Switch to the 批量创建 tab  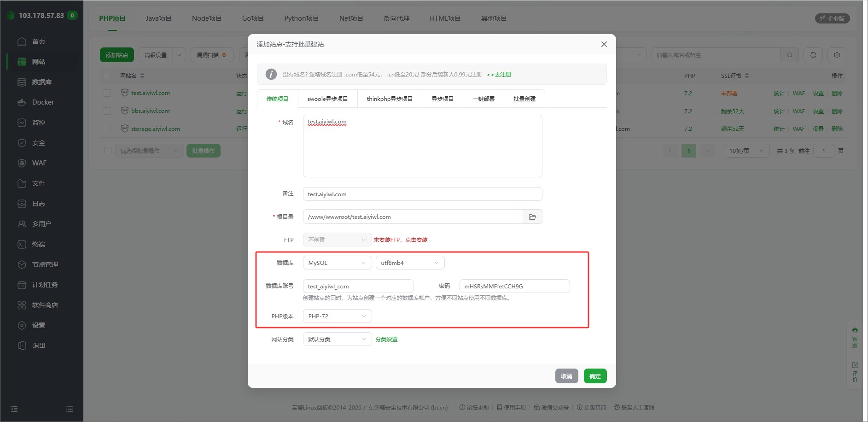point(524,99)
